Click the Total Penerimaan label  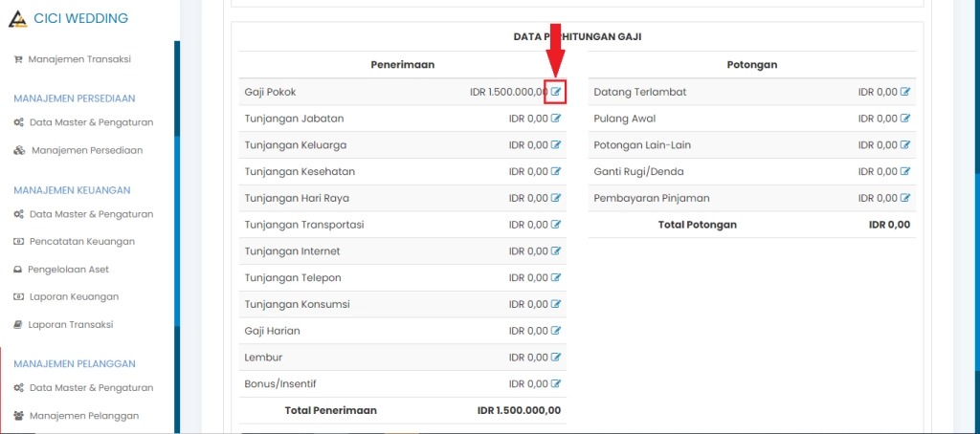tap(330, 410)
